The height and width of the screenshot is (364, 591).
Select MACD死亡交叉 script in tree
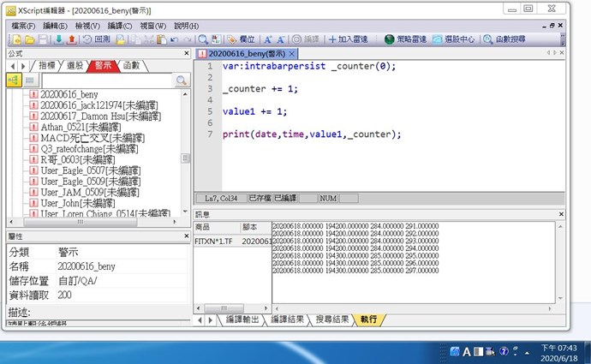coord(79,138)
